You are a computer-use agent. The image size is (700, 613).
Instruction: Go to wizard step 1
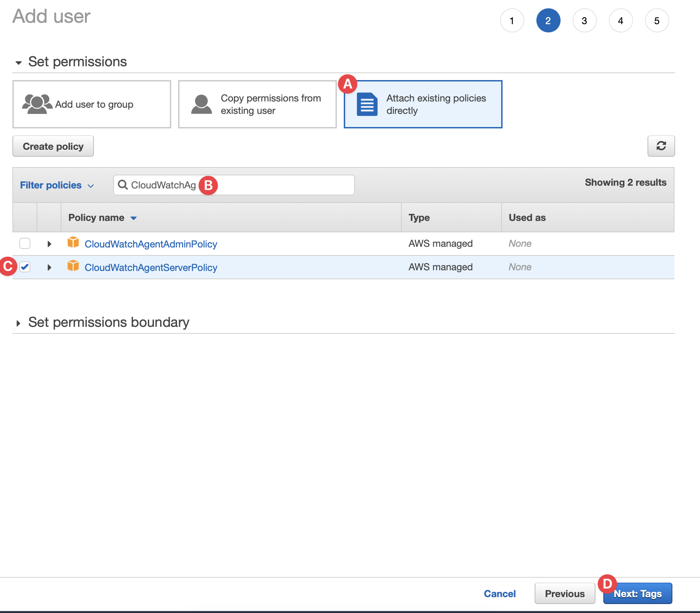512,20
